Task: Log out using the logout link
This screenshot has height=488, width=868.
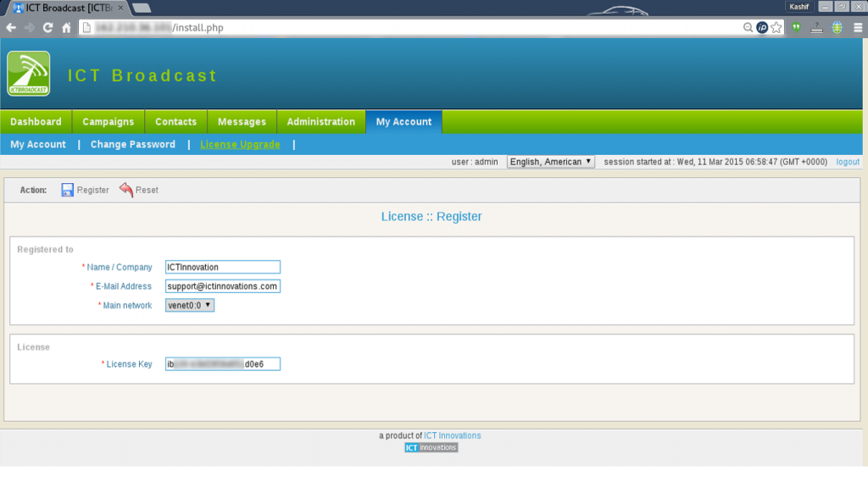Action: (848, 162)
